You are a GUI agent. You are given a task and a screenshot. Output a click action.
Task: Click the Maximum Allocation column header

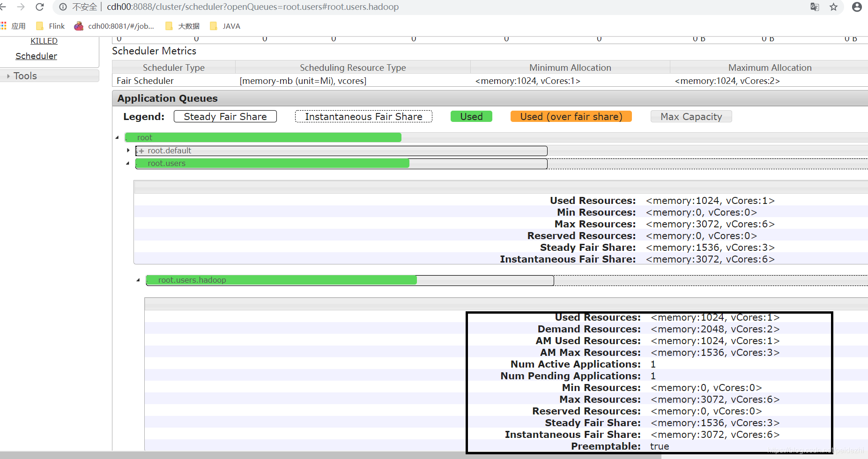(770, 68)
